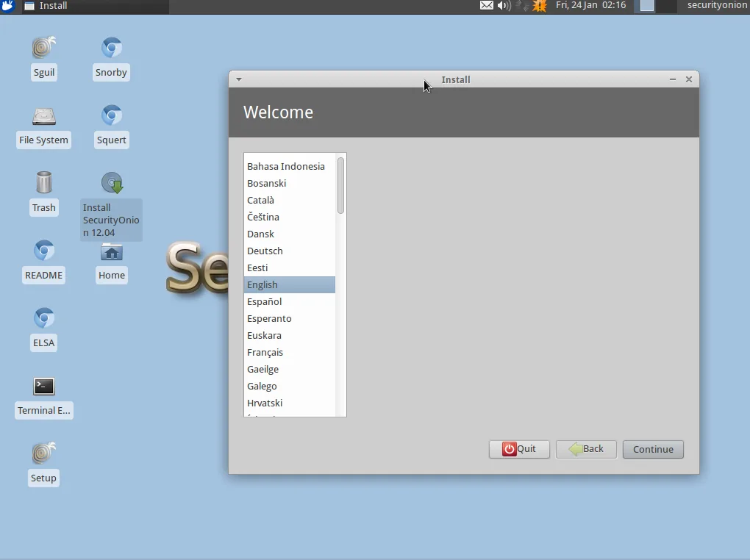Click the network connection tray icon
The width and height of the screenshot is (750, 560).
coord(522,6)
